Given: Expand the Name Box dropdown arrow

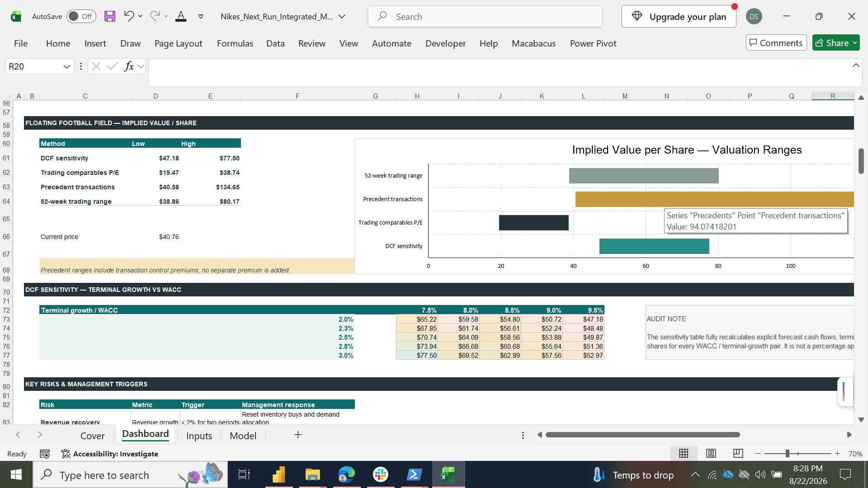Looking at the screenshot, I should [x=66, y=67].
